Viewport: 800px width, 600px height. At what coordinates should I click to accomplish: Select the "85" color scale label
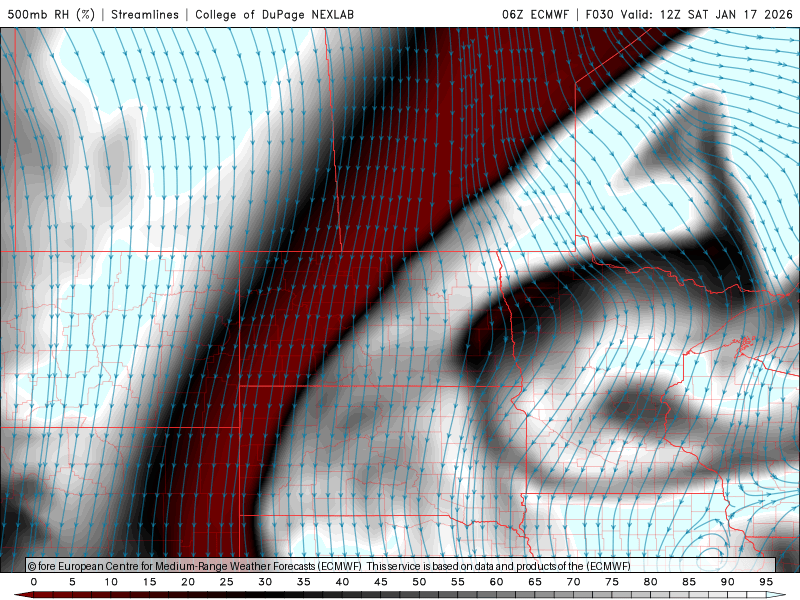click(689, 582)
